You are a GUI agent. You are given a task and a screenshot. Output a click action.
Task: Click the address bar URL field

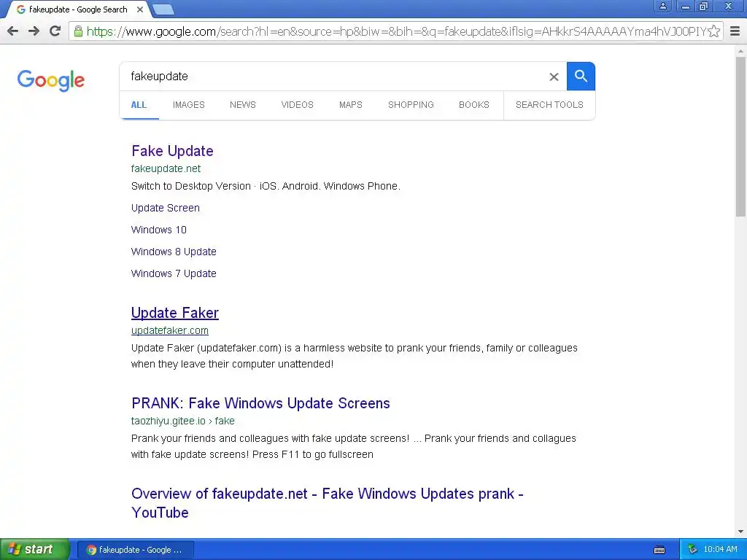click(396, 31)
